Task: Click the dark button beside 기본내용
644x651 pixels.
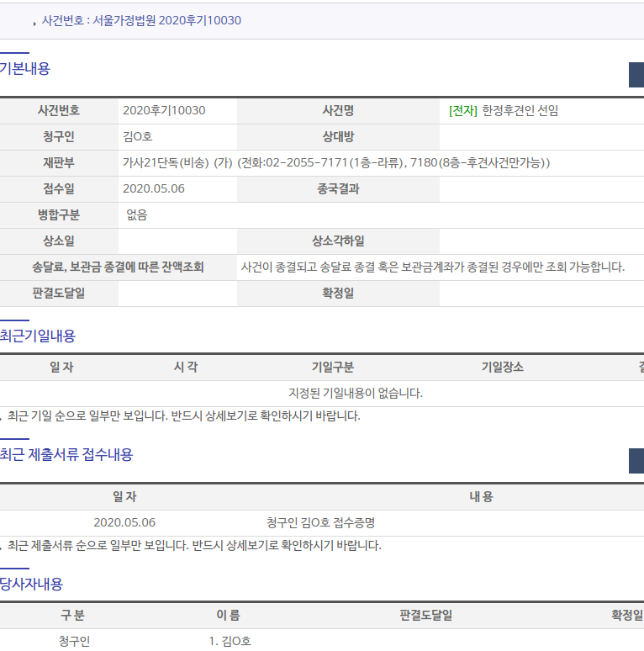Action: click(x=636, y=74)
